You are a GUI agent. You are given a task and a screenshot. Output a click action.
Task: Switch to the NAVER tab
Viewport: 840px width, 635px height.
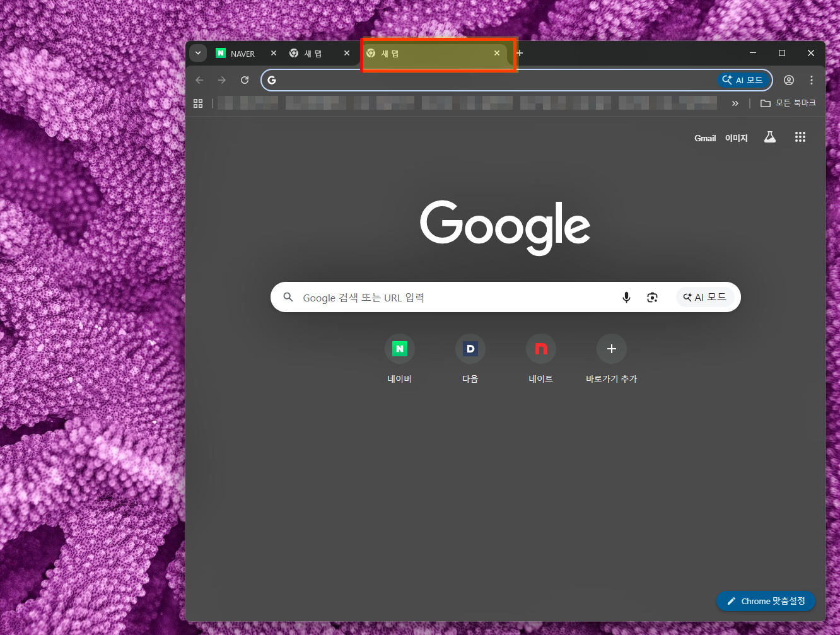(x=243, y=54)
